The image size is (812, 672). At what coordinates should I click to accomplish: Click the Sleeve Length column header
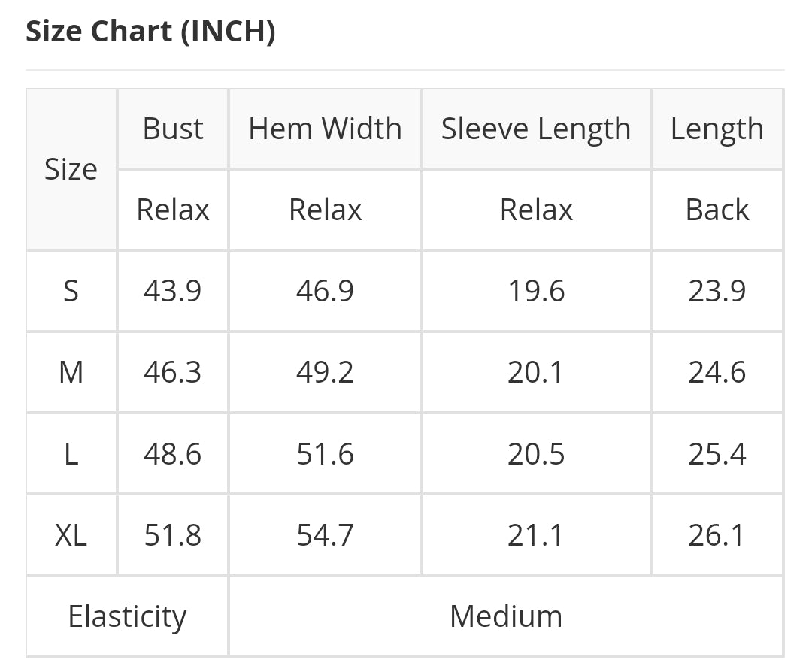point(536,129)
